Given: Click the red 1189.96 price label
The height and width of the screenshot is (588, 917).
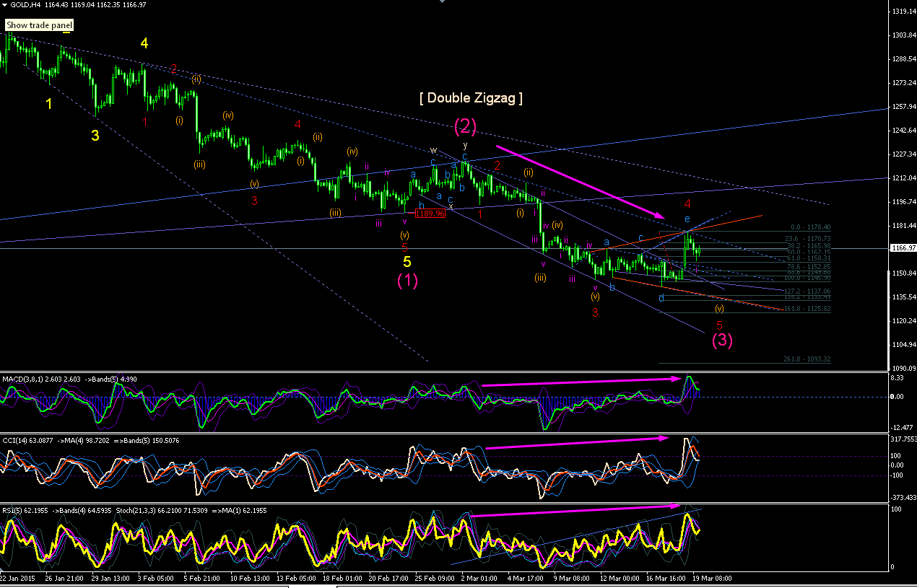Looking at the screenshot, I should 430,213.
